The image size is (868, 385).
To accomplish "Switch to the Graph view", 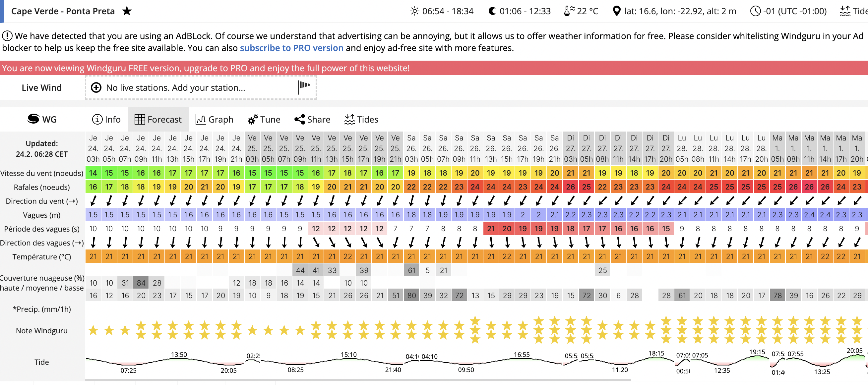I will pyautogui.click(x=214, y=119).
